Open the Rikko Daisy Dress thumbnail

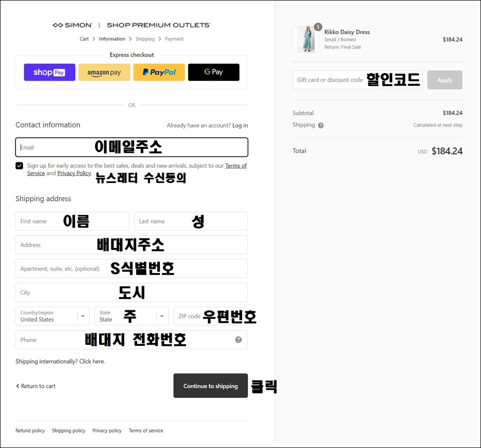[306, 39]
